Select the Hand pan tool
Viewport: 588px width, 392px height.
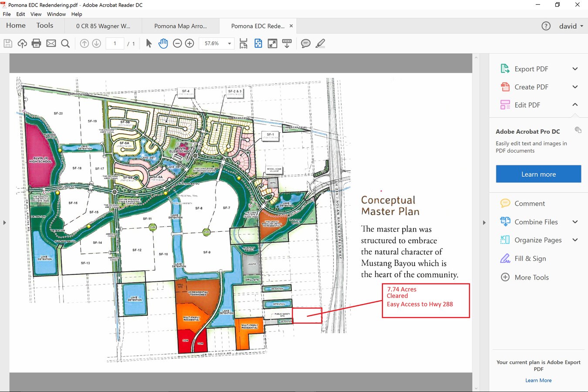pos(163,43)
